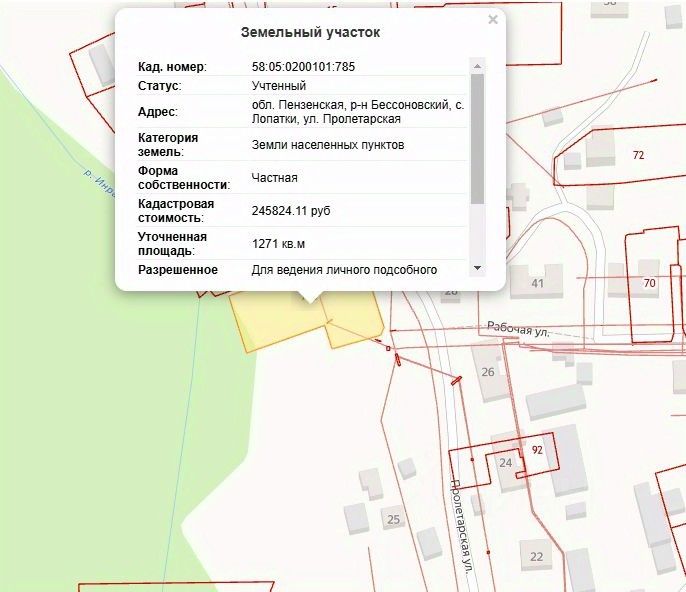Click the Адрес label
The width and height of the screenshot is (686, 592).
[x=158, y=112]
